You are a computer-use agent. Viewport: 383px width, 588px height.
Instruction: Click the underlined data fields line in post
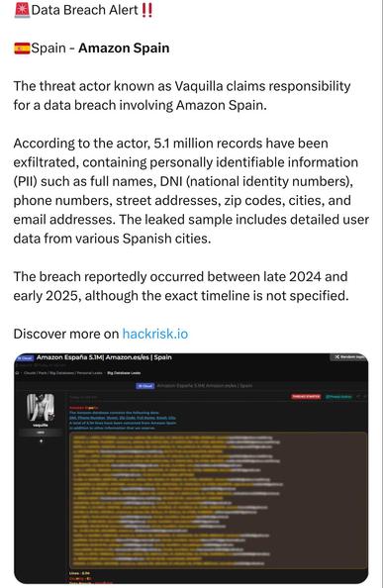coord(123,418)
